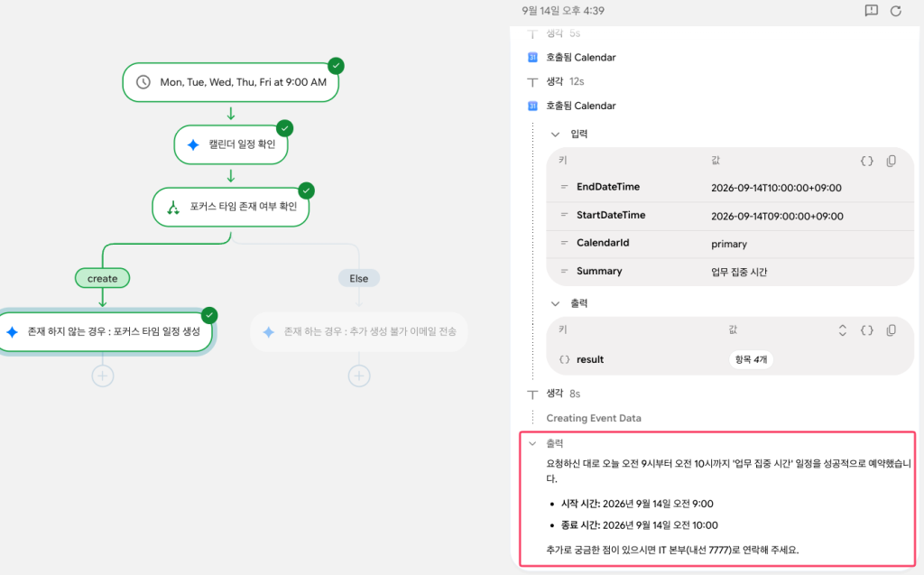The width and height of the screenshot is (924, 575).
Task: Click the clock icon in the trigger node
Action: (x=143, y=82)
